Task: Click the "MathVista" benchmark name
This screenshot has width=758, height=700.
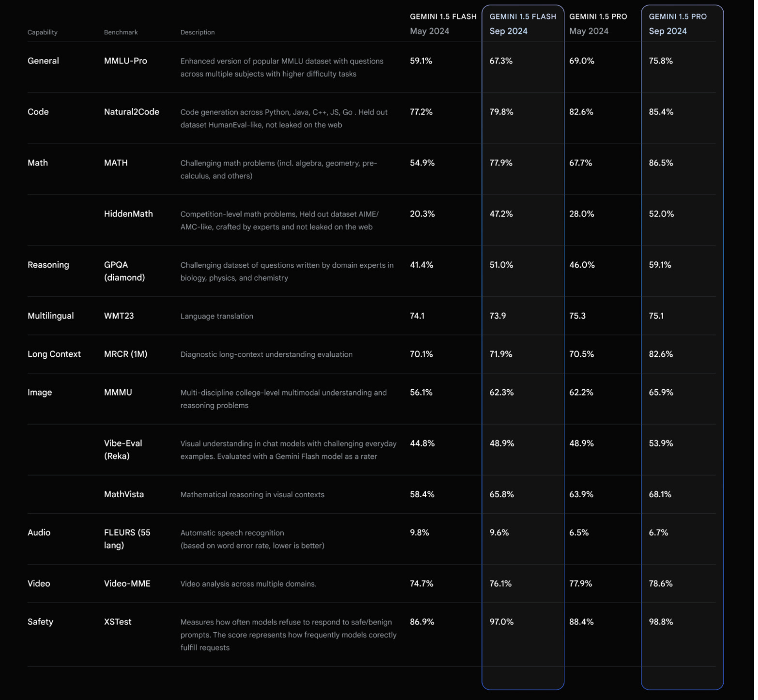Action: point(124,495)
